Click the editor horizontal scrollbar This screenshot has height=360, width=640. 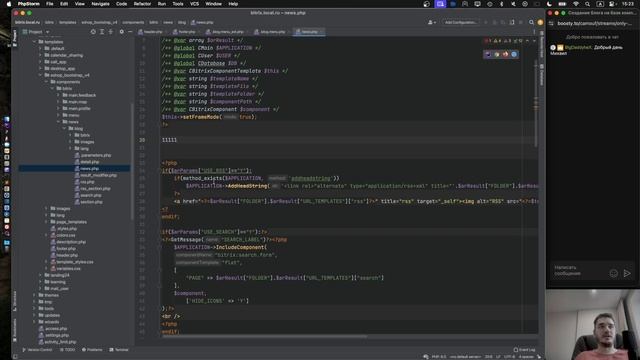click(264, 337)
